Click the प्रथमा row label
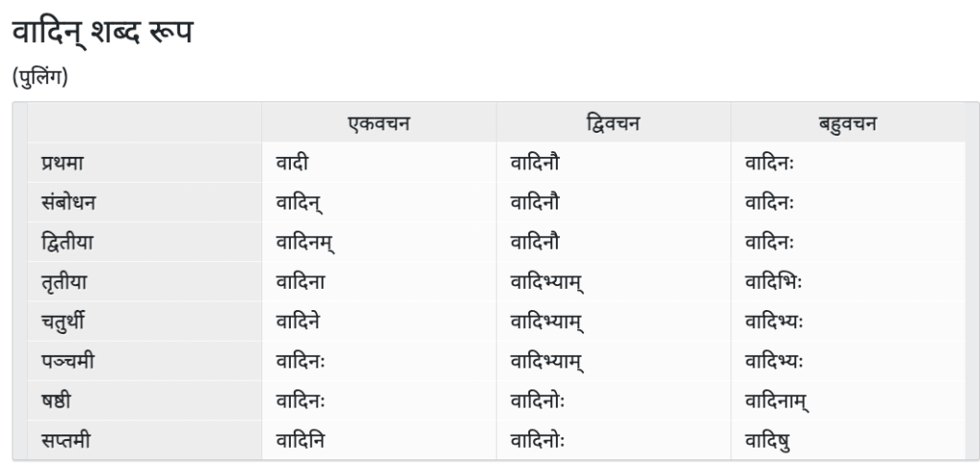This screenshot has width=980, height=465. coord(64,164)
